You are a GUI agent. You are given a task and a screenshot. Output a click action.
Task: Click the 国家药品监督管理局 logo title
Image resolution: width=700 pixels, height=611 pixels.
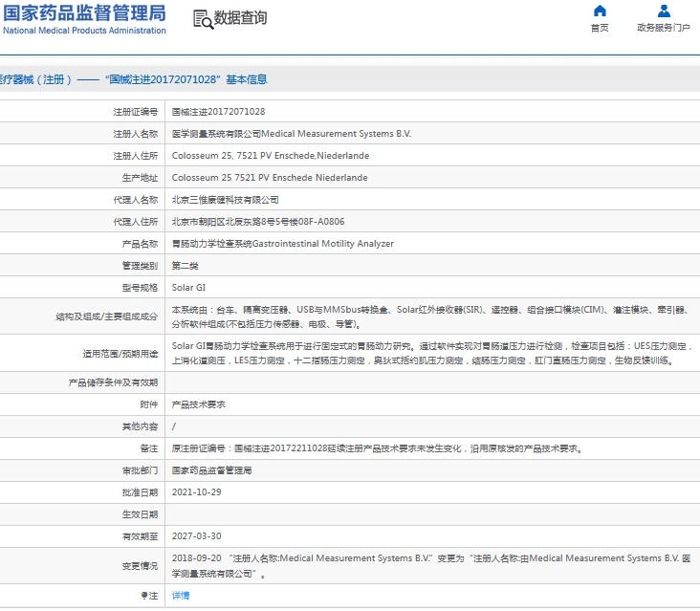[x=84, y=13]
